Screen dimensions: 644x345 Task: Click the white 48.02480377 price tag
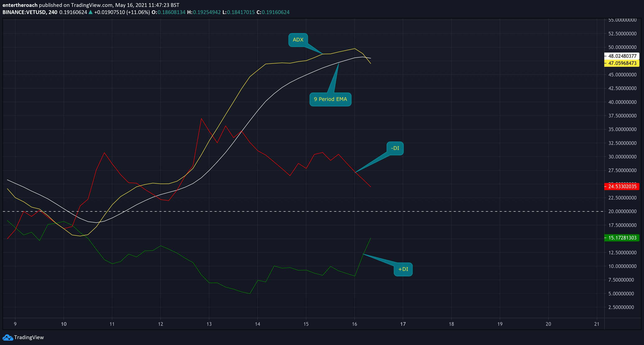point(622,56)
